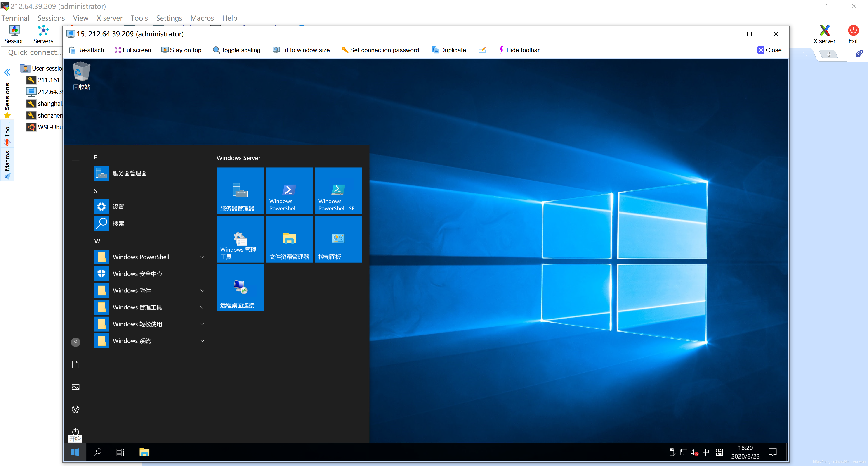Open the View menu
The width and height of the screenshot is (868, 466).
tap(80, 18)
